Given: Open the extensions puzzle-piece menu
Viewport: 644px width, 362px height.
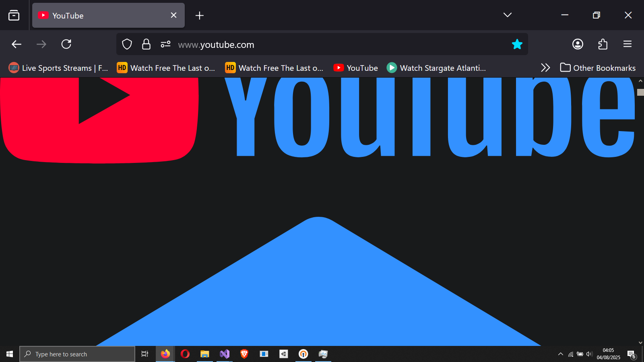Looking at the screenshot, I should coord(603,44).
